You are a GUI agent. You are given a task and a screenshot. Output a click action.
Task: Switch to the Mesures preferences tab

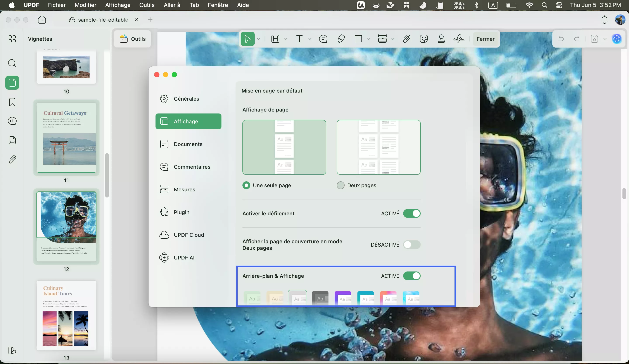tap(188, 189)
